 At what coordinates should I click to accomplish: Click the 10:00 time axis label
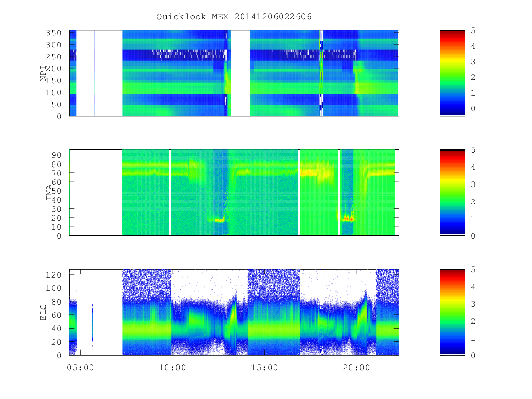point(172,368)
